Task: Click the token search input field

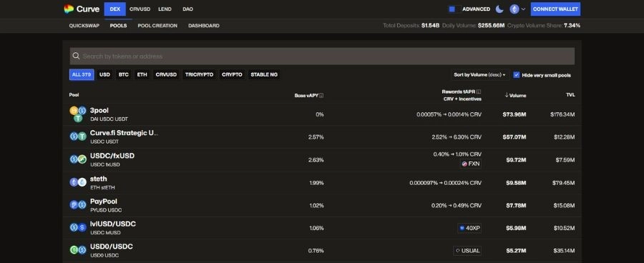Action: [x=322, y=56]
